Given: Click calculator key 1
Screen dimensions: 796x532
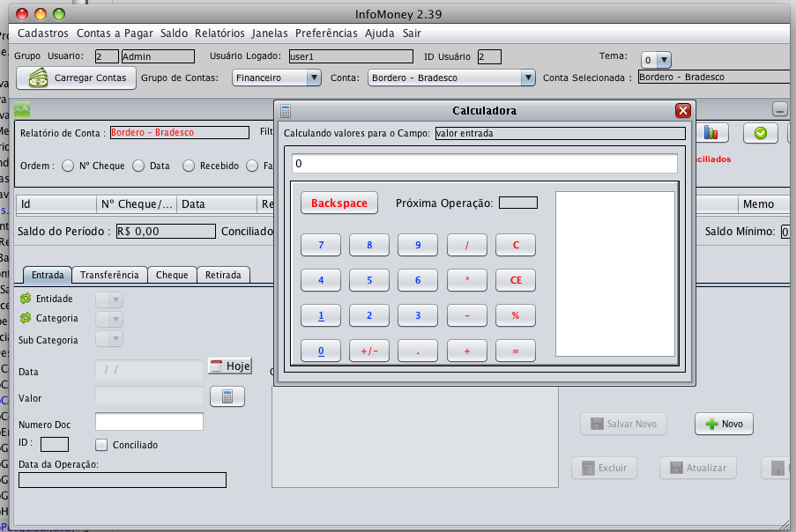Looking at the screenshot, I should pos(321,315).
